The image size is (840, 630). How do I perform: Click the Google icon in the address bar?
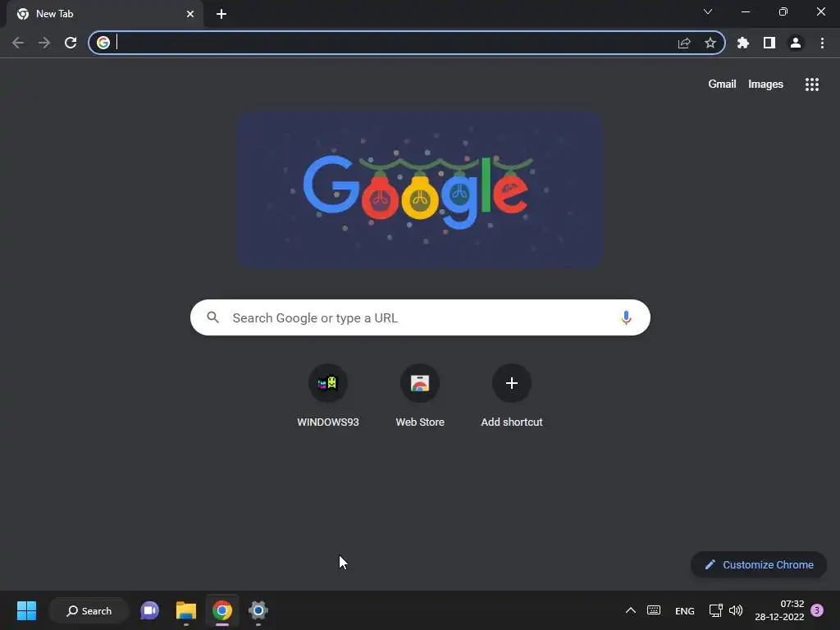103,43
